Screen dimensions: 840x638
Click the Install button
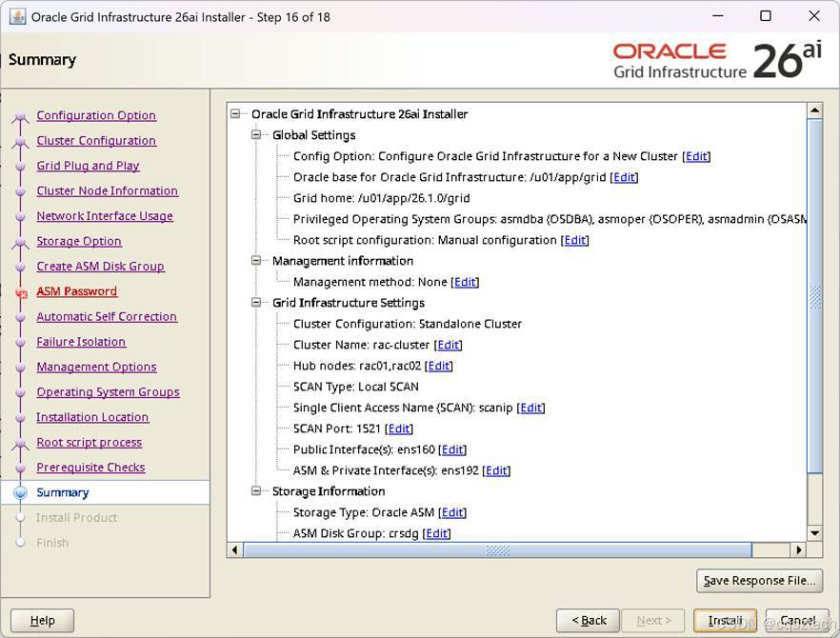click(725, 620)
